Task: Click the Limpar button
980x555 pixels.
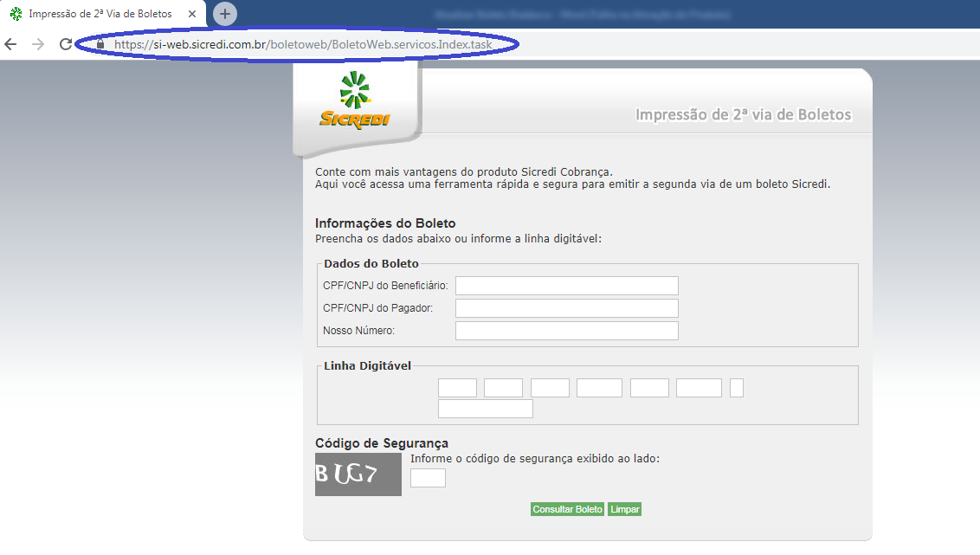Action: tap(625, 509)
